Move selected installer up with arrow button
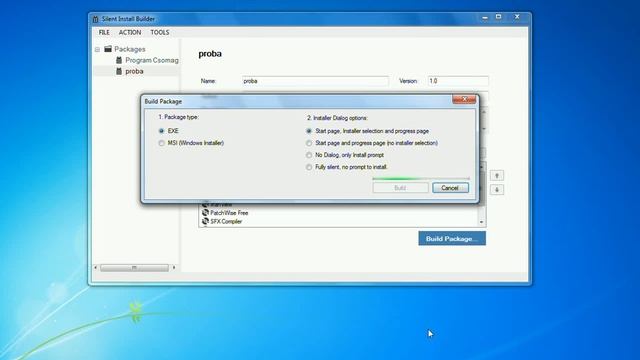The width and height of the screenshot is (640, 360). pyautogui.click(x=497, y=176)
